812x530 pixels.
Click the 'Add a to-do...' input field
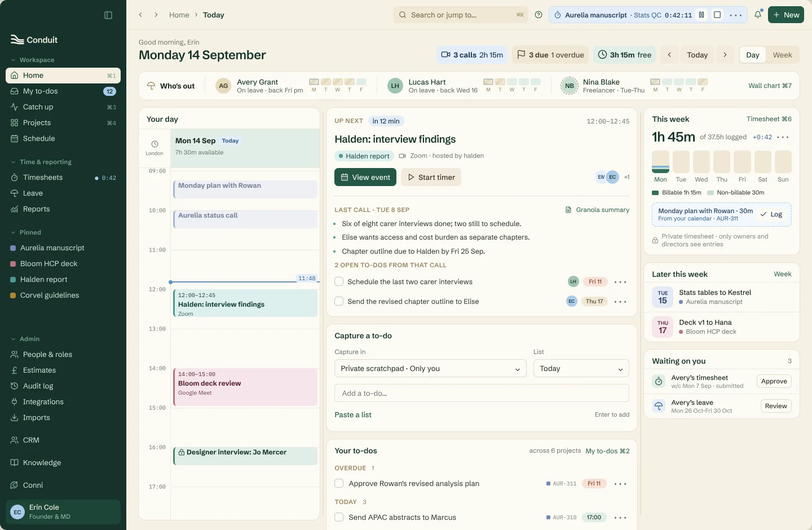[482, 393]
